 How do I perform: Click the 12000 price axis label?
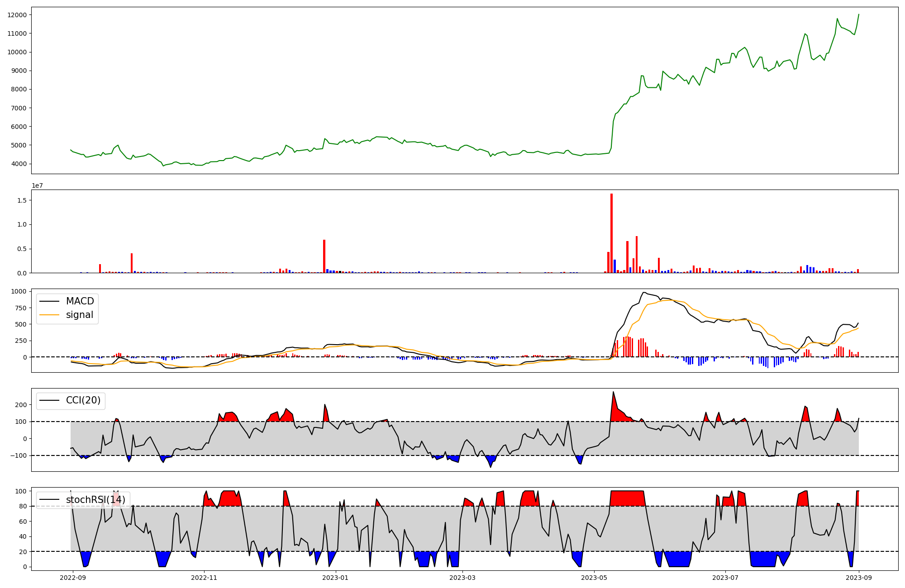click(x=17, y=15)
